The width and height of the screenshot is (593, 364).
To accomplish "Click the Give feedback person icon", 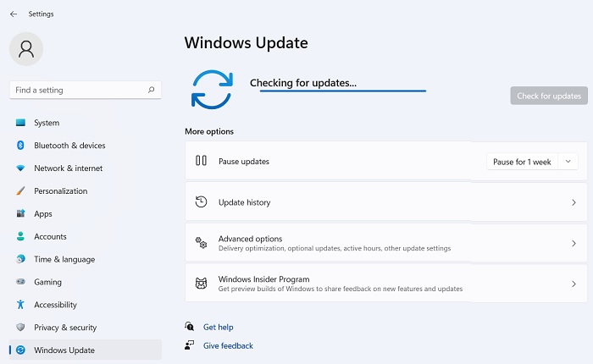I will (189, 345).
